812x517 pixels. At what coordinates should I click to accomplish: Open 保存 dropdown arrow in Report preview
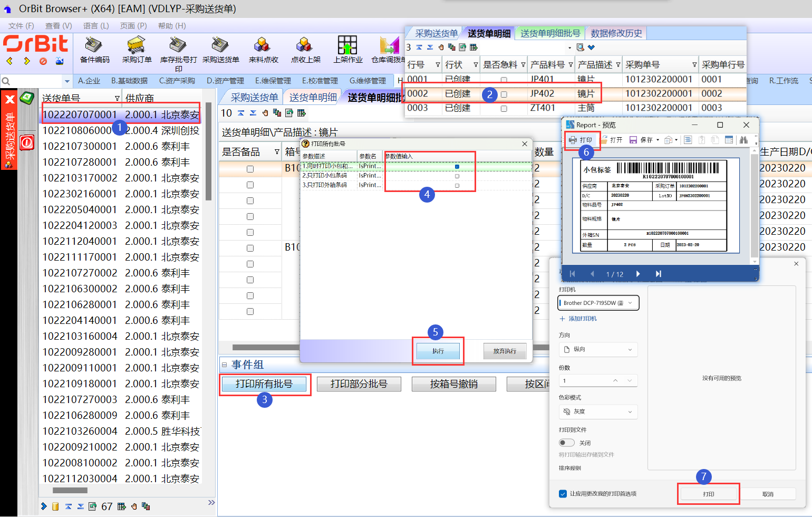[658, 140]
